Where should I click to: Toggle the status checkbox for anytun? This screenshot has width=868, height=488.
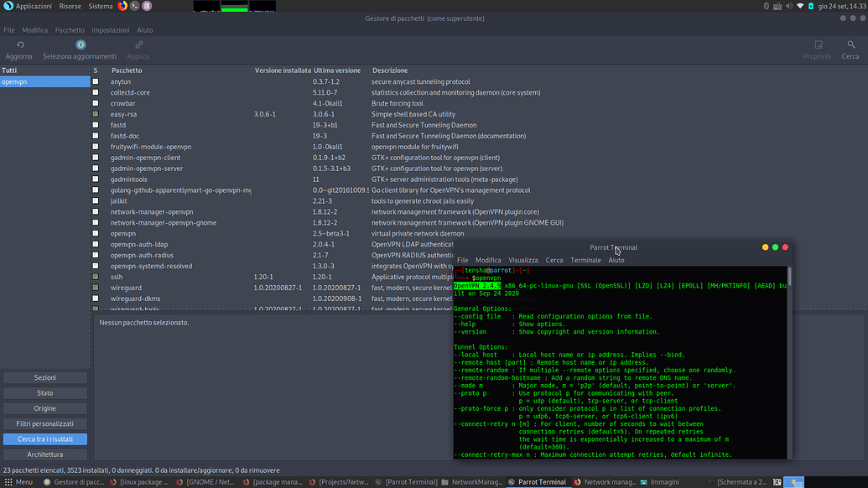click(96, 81)
